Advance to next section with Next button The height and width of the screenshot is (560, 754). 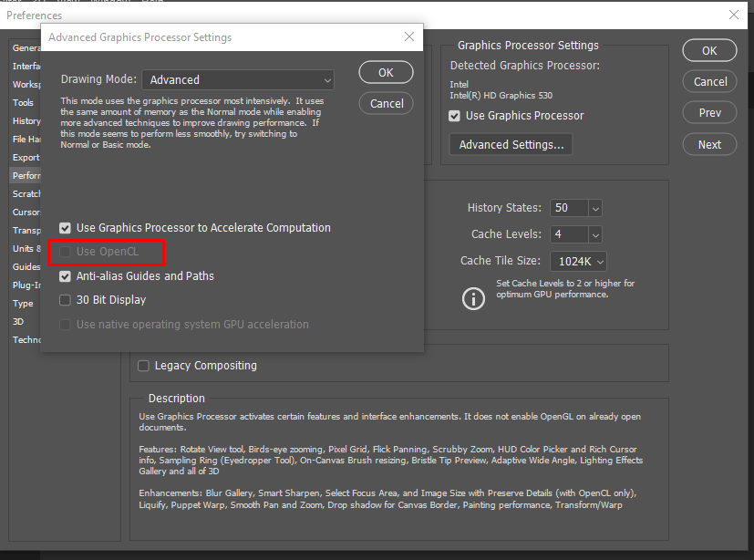point(708,144)
